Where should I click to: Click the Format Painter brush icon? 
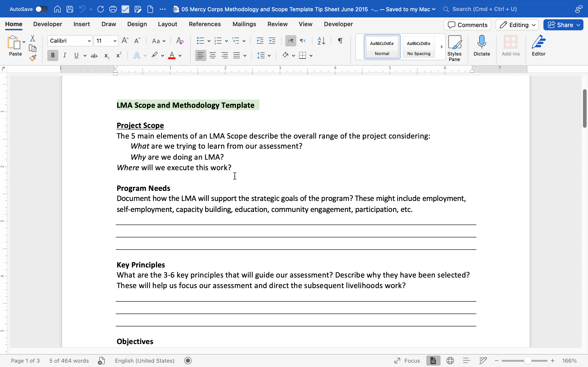(33, 58)
